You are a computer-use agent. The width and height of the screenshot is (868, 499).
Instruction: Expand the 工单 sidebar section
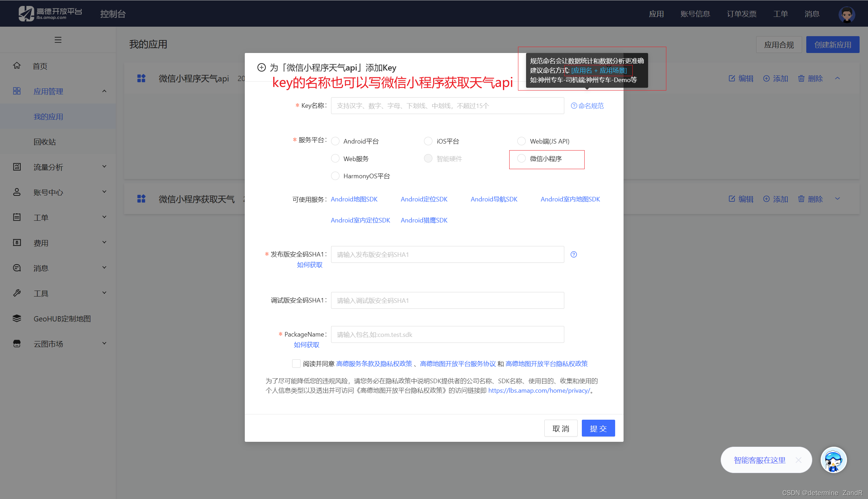point(104,217)
